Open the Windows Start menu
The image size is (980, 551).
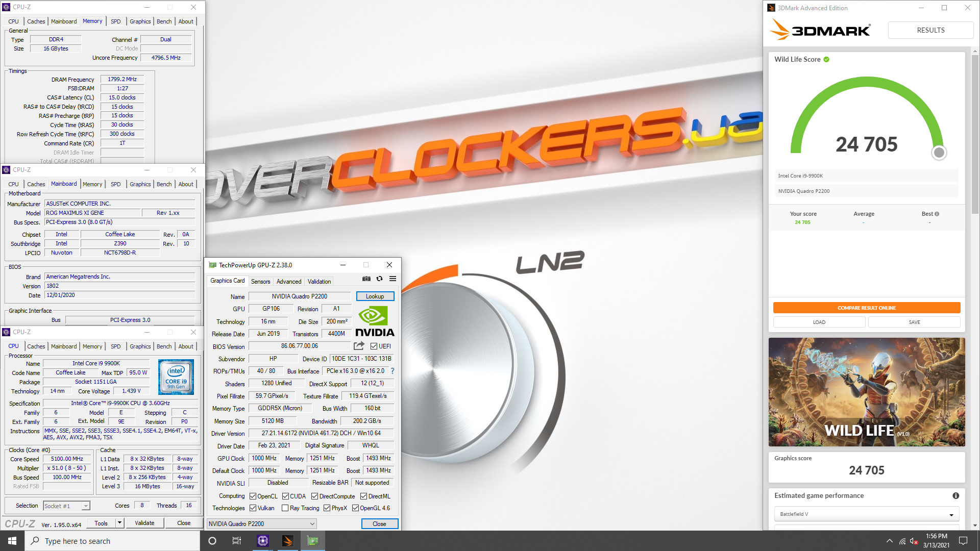12,541
